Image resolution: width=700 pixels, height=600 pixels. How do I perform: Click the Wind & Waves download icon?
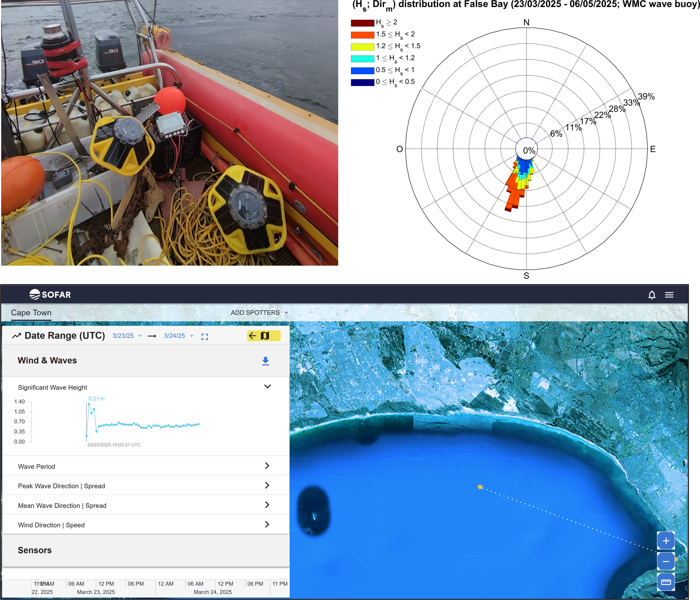point(265,361)
